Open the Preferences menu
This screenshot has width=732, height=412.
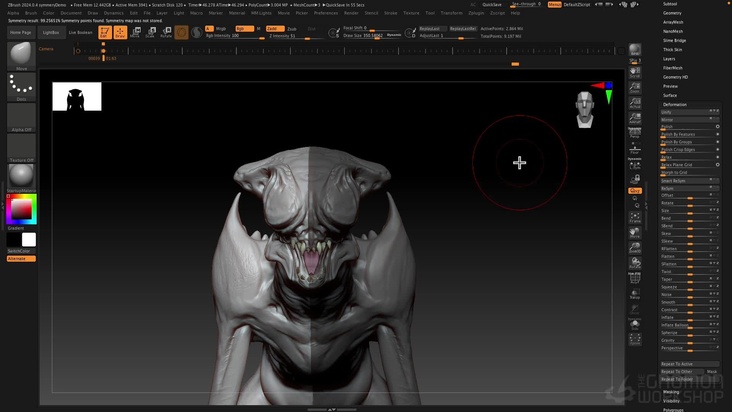click(326, 13)
